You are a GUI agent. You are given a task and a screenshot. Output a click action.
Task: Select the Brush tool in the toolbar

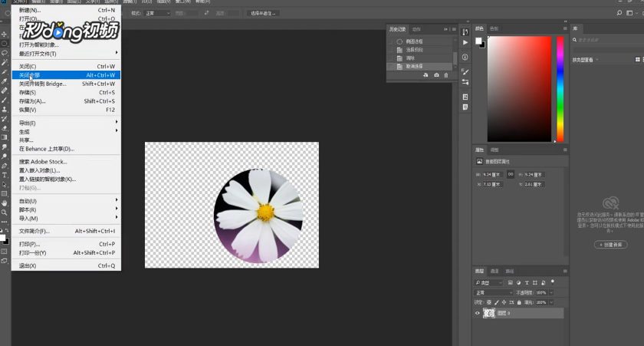5,101
